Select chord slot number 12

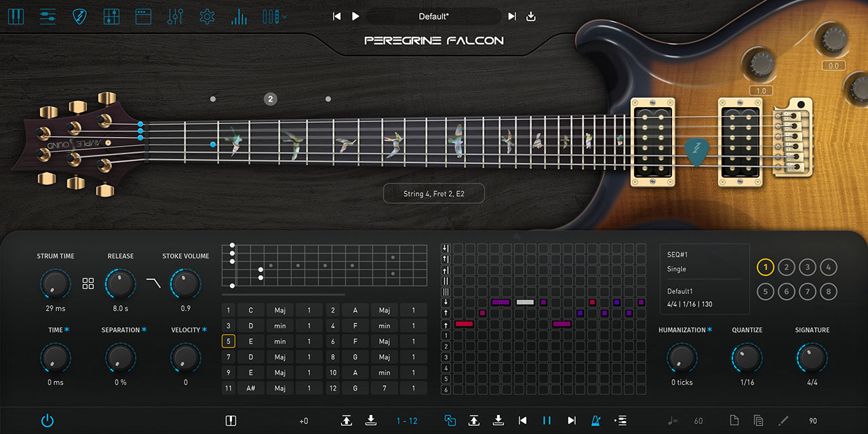pyautogui.click(x=333, y=389)
